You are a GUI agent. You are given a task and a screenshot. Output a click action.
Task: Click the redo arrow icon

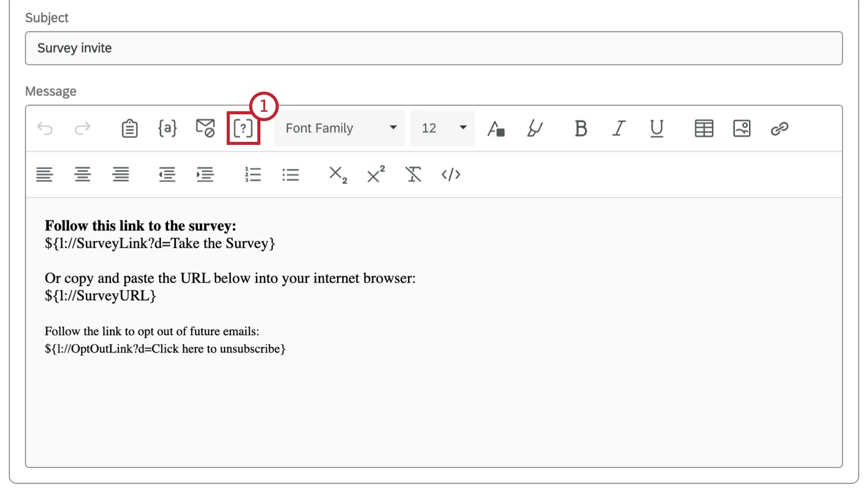tap(82, 129)
